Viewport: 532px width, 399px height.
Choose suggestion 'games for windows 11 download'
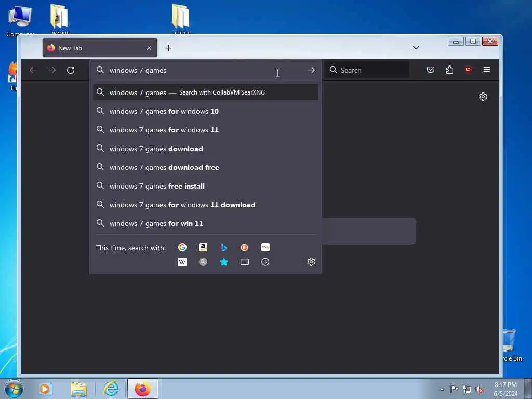[x=206, y=205]
